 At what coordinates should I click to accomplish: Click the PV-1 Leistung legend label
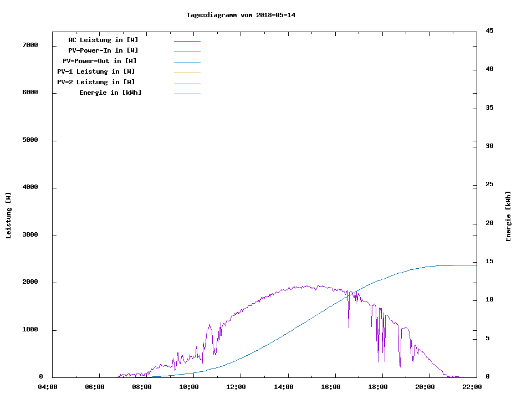coord(96,71)
